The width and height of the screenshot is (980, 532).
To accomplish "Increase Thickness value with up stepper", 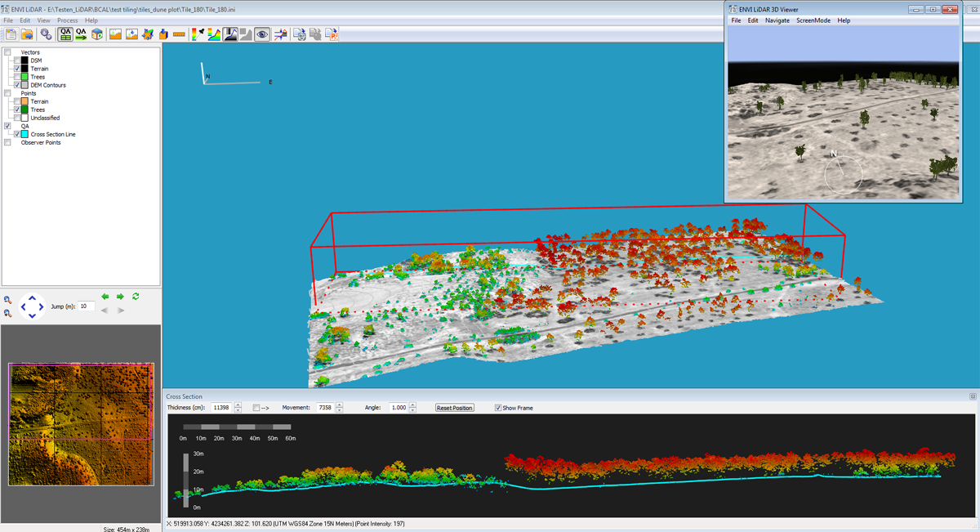I will [238, 405].
